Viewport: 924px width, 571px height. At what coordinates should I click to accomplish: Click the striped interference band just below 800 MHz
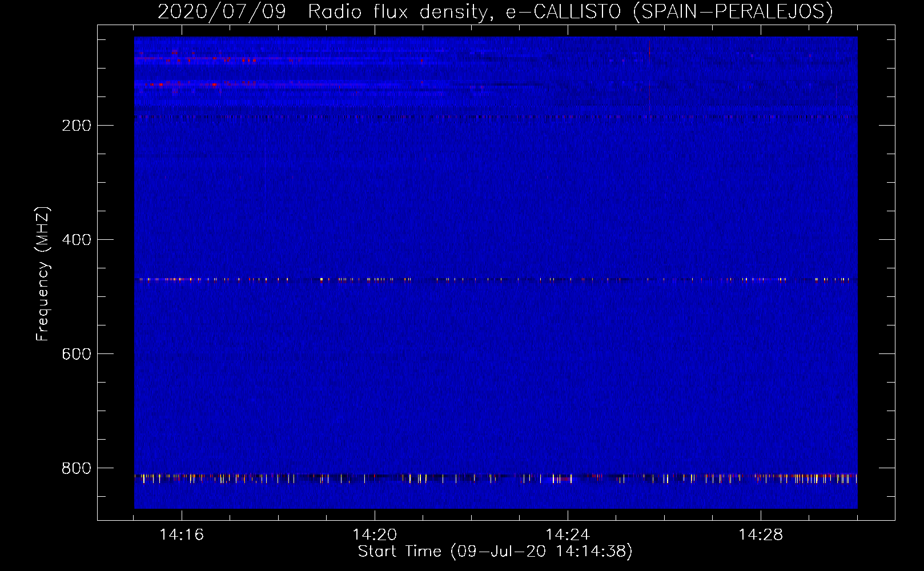point(495,477)
